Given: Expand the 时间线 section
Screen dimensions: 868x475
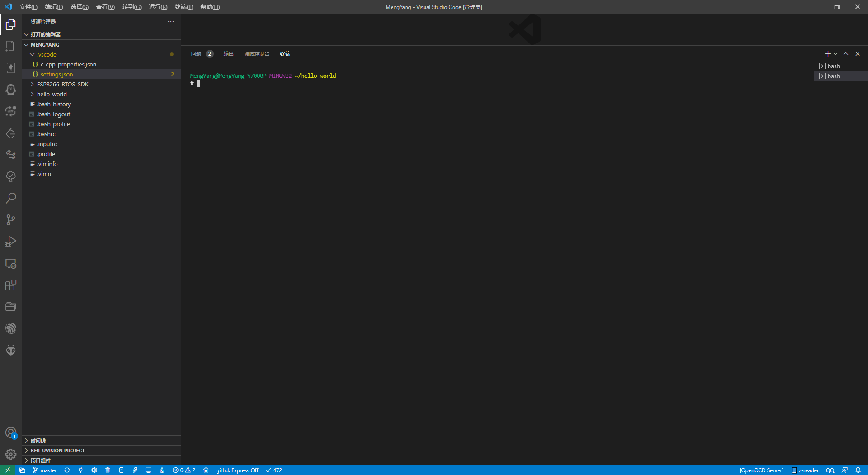Looking at the screenshot, I should pyautogui.click(x=101, y=441).
